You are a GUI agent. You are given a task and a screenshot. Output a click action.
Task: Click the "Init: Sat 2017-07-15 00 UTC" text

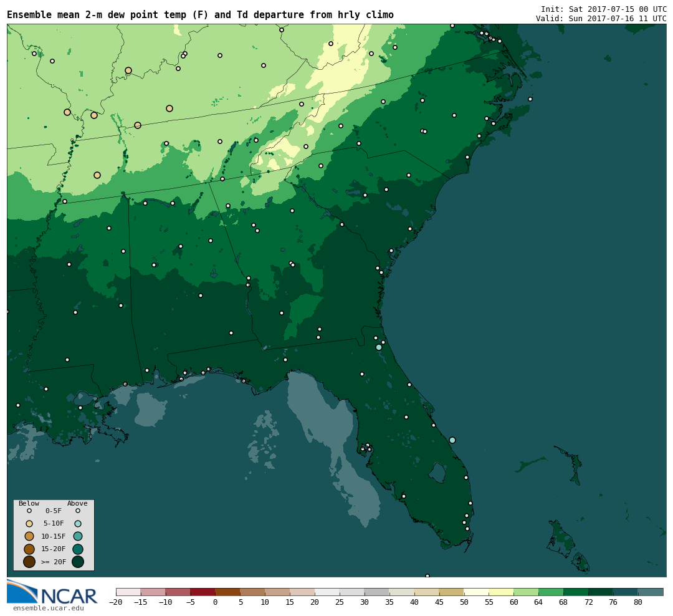603,9
